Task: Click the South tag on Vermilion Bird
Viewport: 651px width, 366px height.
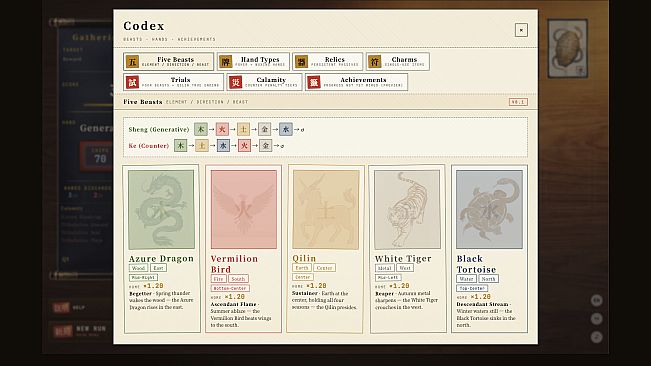Action: pos(238,279)
